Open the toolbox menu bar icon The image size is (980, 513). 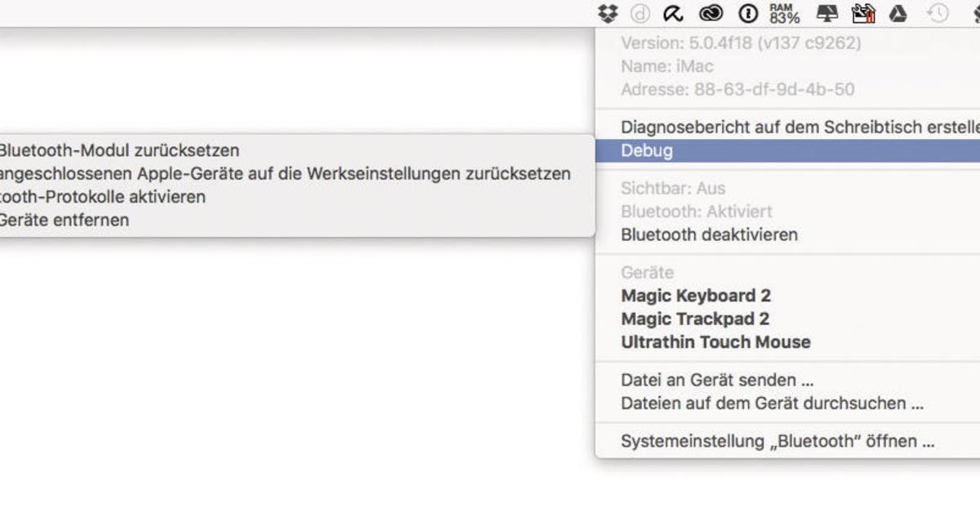(x=863, y=13)
